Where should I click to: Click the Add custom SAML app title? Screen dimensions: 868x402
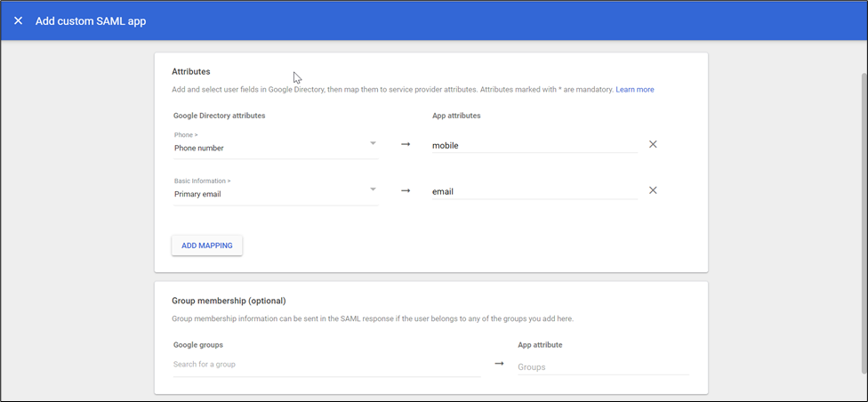coord(91,20)
